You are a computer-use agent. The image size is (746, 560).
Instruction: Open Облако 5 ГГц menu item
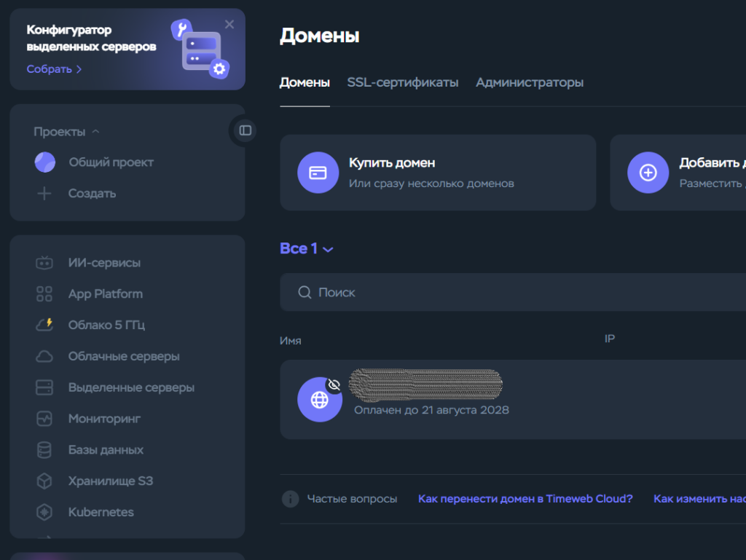pos(106,325)
